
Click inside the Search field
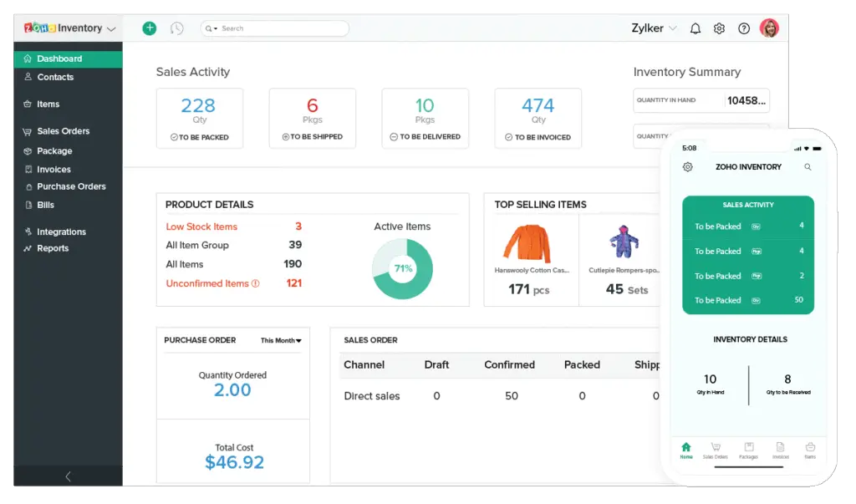point(274,28)
